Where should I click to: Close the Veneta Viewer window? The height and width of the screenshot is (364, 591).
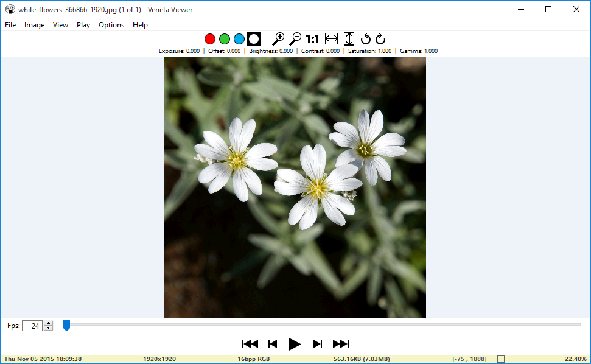[576, 9]
